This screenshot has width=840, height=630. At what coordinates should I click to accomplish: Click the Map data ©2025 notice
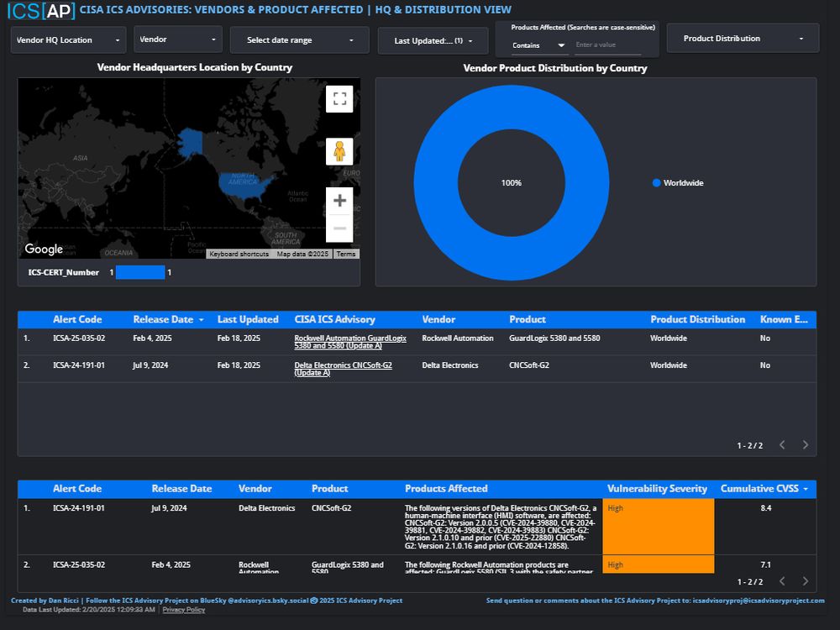point(302,254)
